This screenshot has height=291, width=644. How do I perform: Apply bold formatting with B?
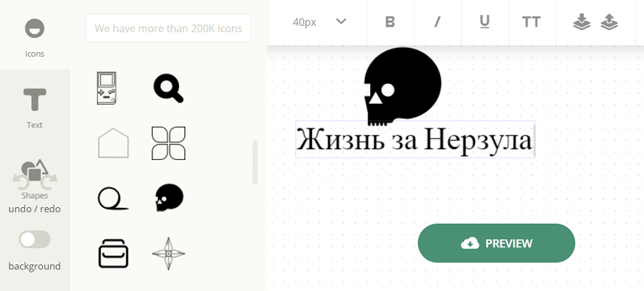[390, 22]
